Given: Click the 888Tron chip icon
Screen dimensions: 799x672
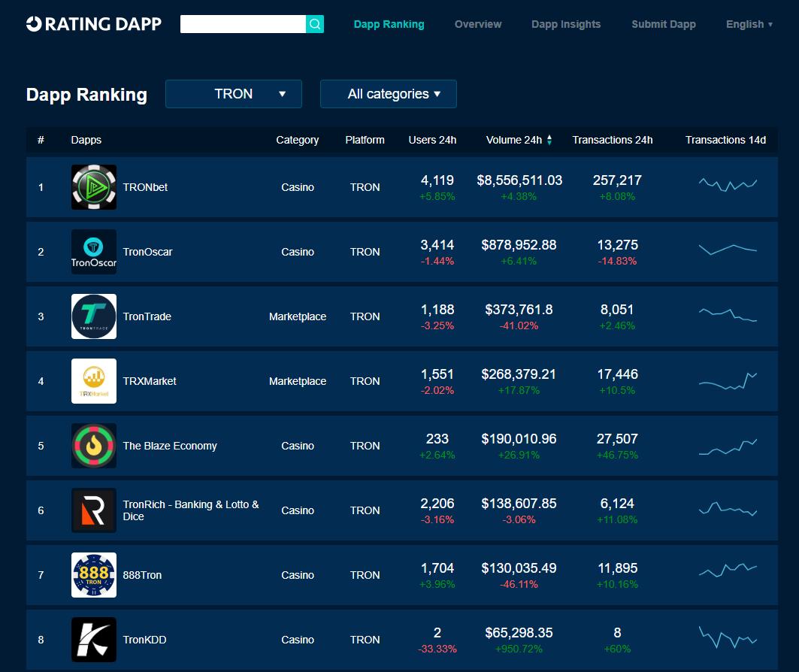Looking at the screenshot, I should [x=94, y=575].
